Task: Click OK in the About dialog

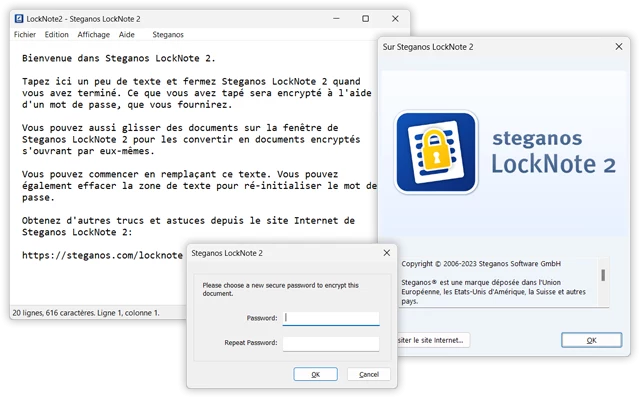Action: pos(591,340)
